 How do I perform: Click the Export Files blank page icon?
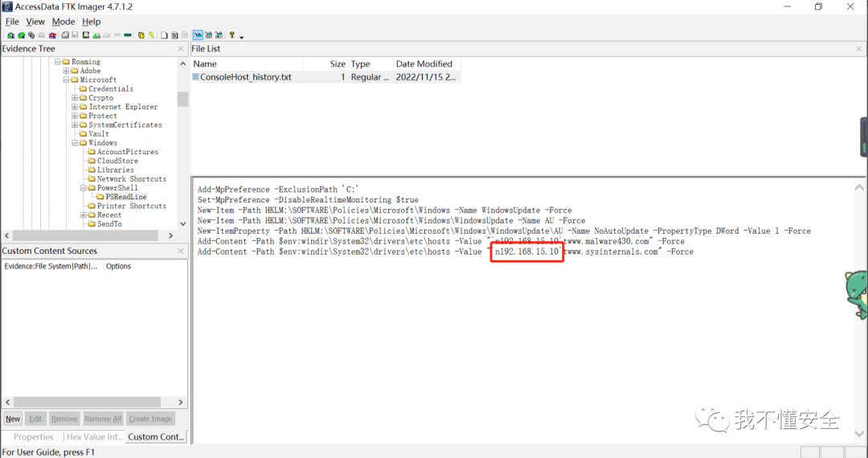(165, 35)
